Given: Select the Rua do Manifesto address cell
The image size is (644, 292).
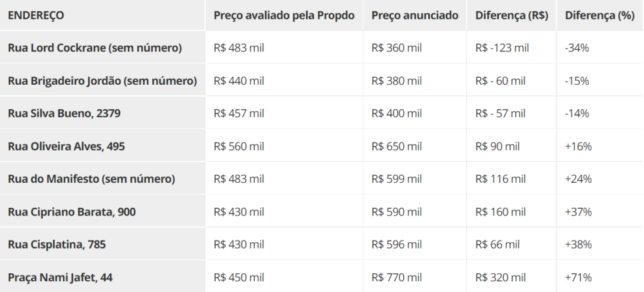Looking at the screenshot, I should (x=103, y=179).
